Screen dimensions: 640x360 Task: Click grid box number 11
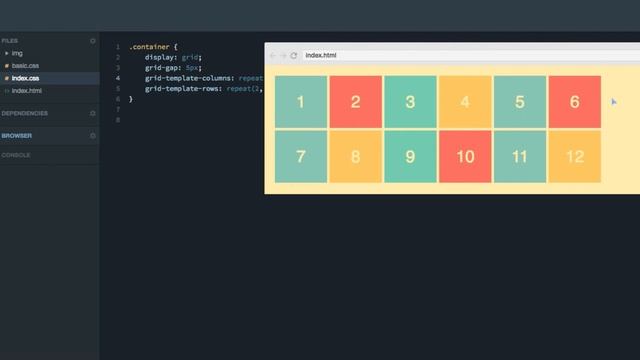(x=520, y=156)
